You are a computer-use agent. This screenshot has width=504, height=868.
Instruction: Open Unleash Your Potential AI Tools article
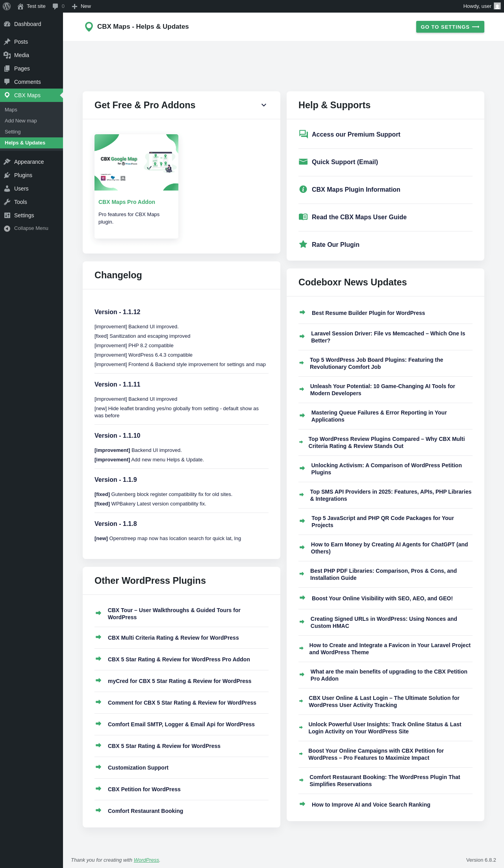[x=383, y=390]
